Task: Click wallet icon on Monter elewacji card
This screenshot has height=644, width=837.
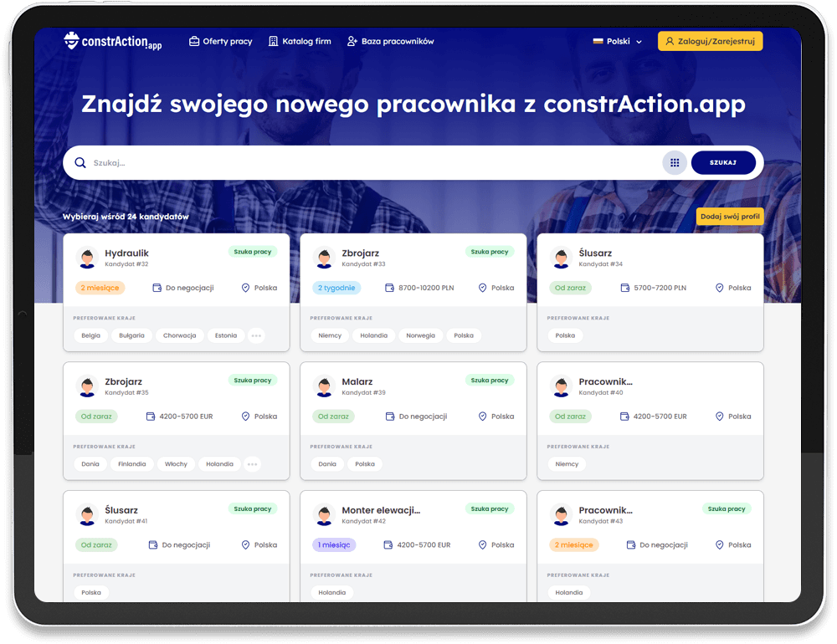Action: (388, 544)
